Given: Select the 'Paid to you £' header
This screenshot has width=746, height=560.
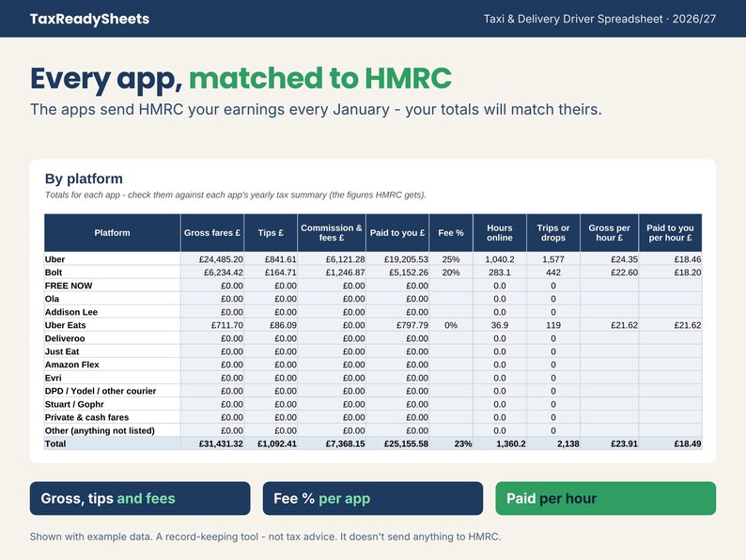Looking at the screenshot, I should point(397,233).
